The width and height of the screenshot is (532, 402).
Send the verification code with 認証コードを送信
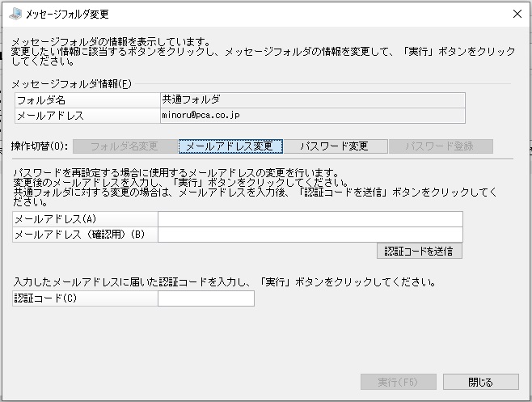[x=420, y=252]
